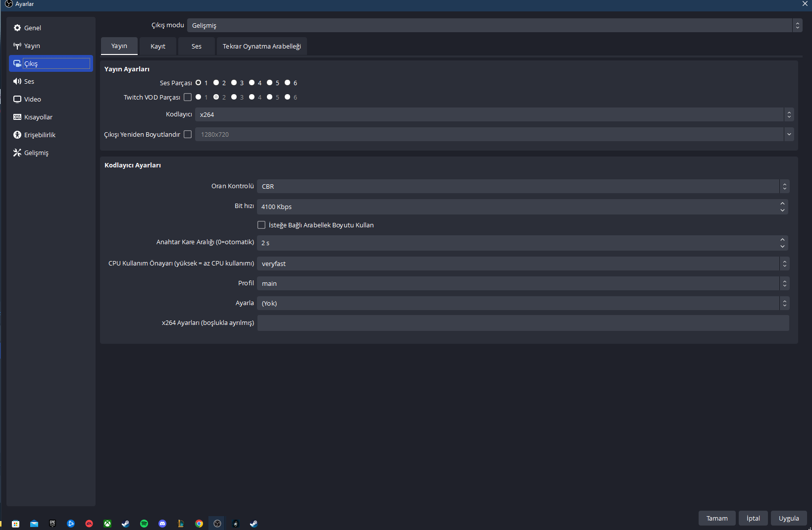This screenshot has height=530, width=812.
Task: Increase Bit hızı with the up arrow
Action: [x=782, y=203]
